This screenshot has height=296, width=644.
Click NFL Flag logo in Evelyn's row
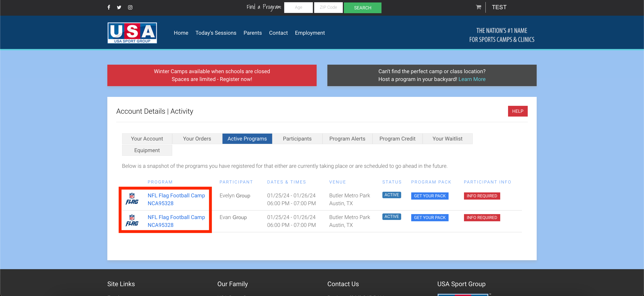pos(132,199)
